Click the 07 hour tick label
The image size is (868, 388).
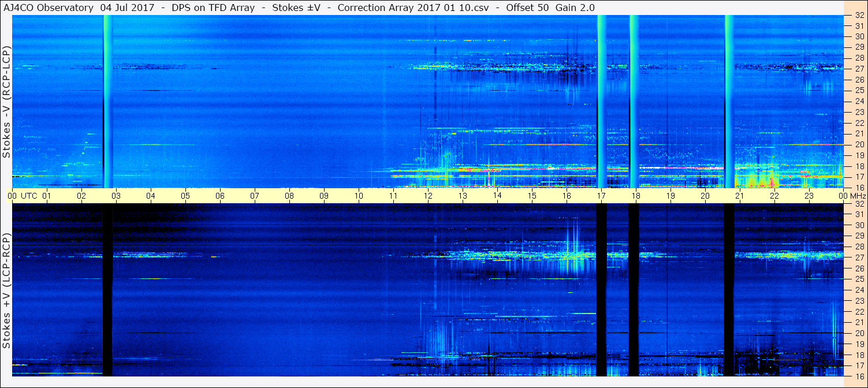255,196
